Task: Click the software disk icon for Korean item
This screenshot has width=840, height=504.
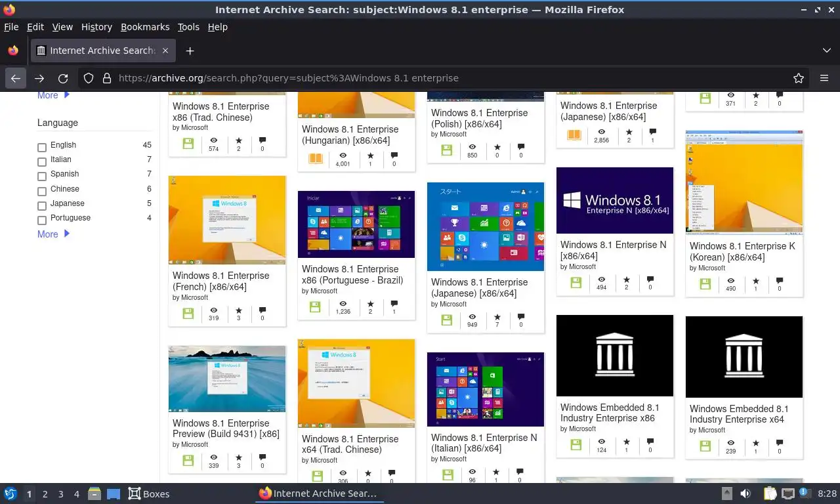Action: pos(705,284)
